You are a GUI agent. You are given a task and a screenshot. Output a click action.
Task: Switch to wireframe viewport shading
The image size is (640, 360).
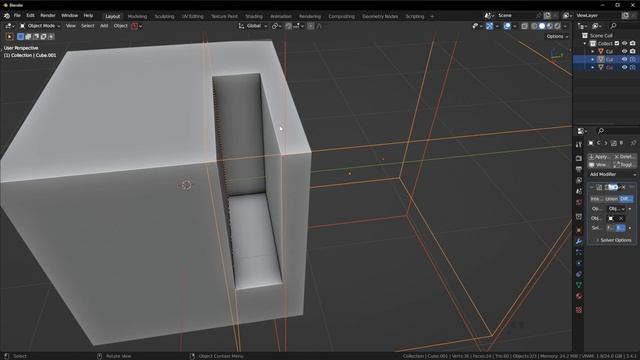[534, 26]
